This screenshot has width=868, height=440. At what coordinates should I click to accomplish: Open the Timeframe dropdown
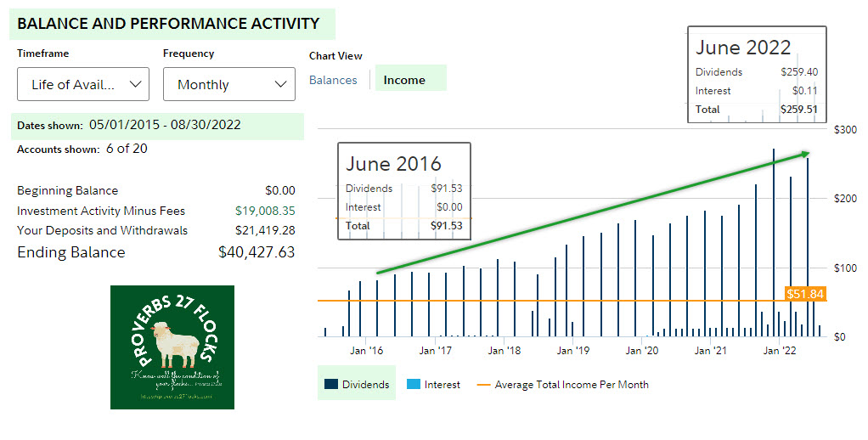82,84
